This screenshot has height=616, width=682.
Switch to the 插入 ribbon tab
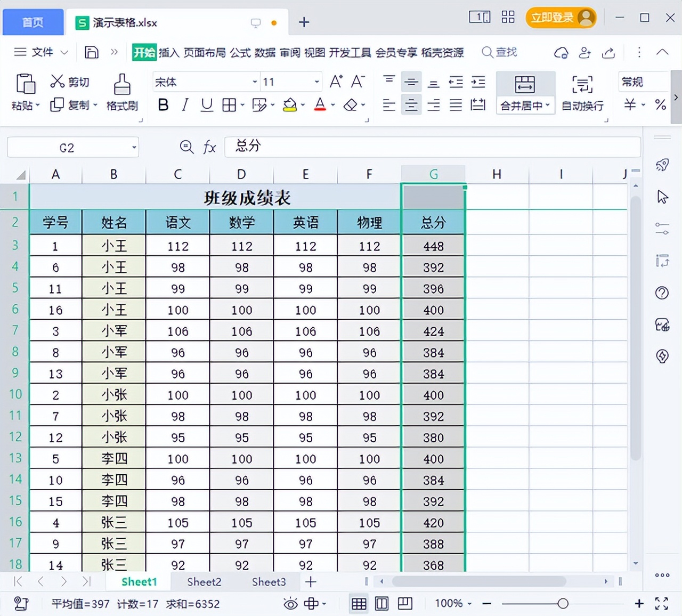[x=168, y=53]
